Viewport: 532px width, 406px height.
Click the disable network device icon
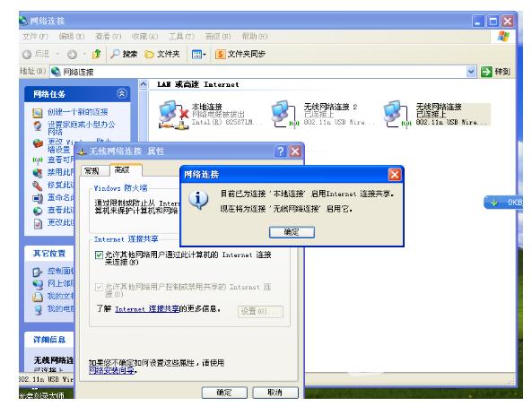coord(38,172)
